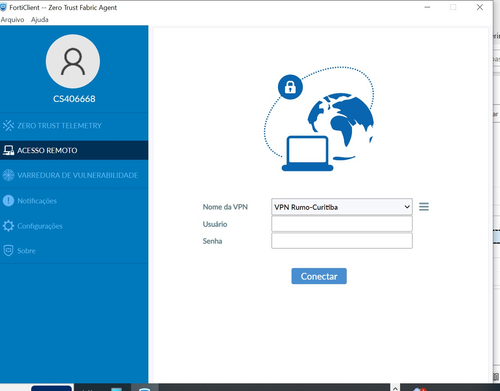Click the FortiClient shield title icon
Image resolution: width=500 pixels, height=391 pixels.
[x=3, y=7]
